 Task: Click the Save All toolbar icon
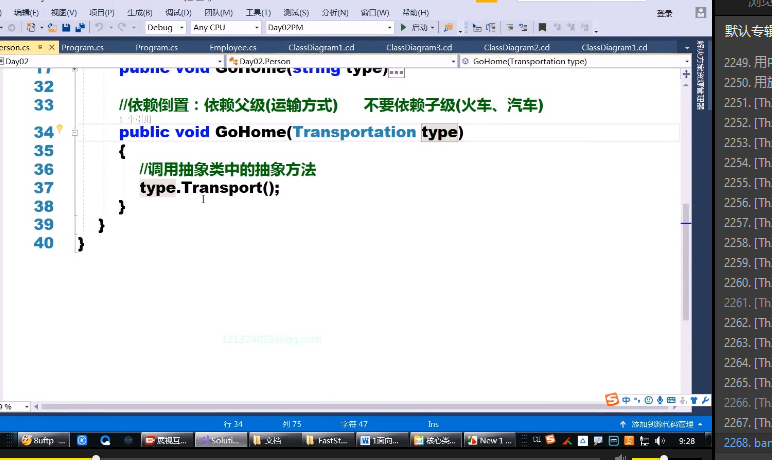point(80,28)
